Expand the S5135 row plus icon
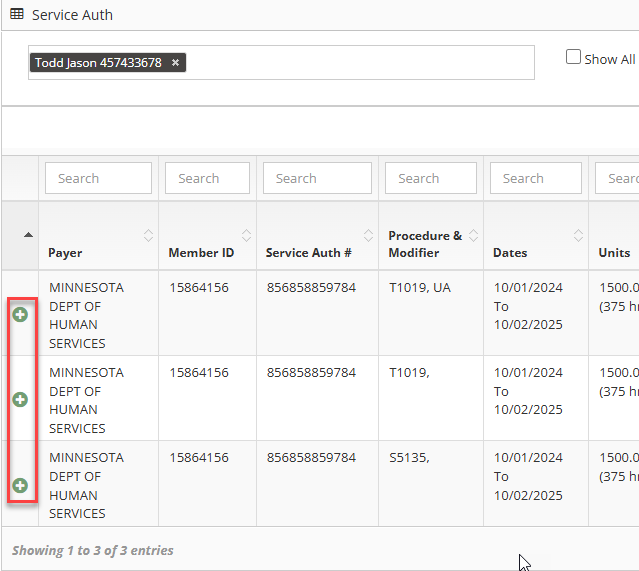This screenshot has height=571, width=639. click(x=20, y=485)
